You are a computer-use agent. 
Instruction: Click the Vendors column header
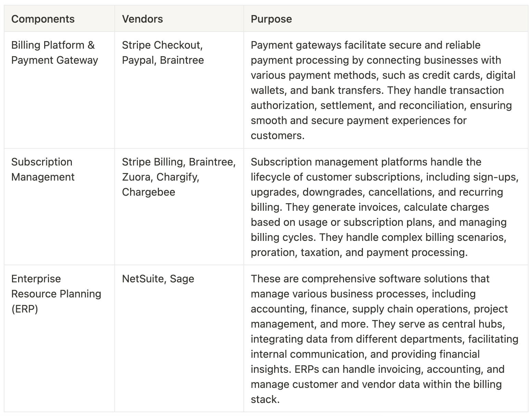(142, 19)
